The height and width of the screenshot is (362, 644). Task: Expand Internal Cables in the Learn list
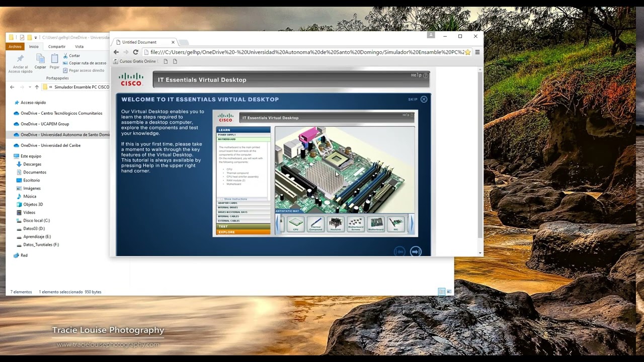coord(244,216)
